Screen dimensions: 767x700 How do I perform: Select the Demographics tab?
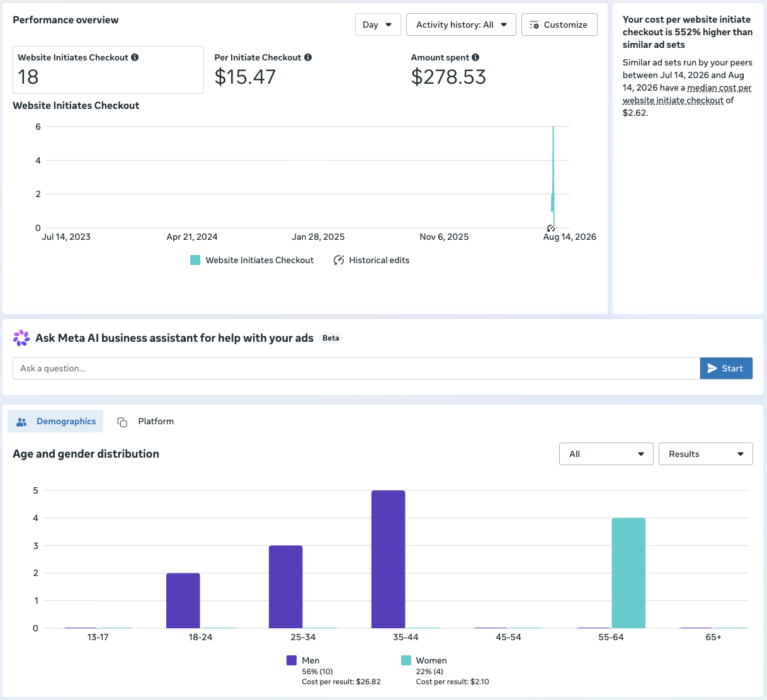[55, 422]
